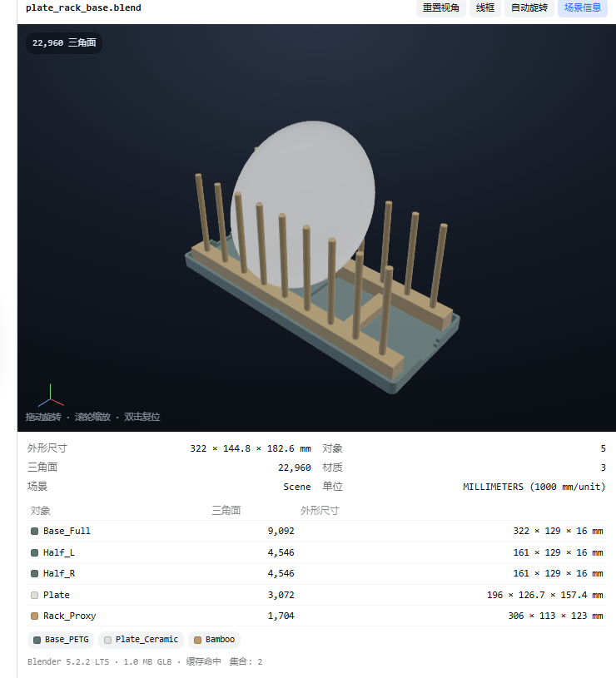Click color swatch beside Plate row
The image size is (616, 678).
click(x=35, y=595)
